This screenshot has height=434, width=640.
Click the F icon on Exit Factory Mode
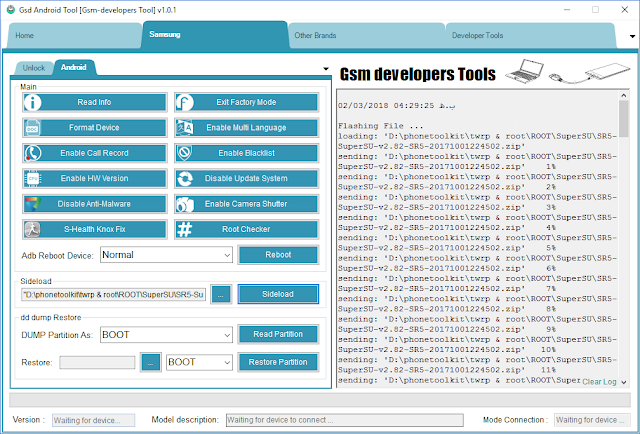click(184, 102)
